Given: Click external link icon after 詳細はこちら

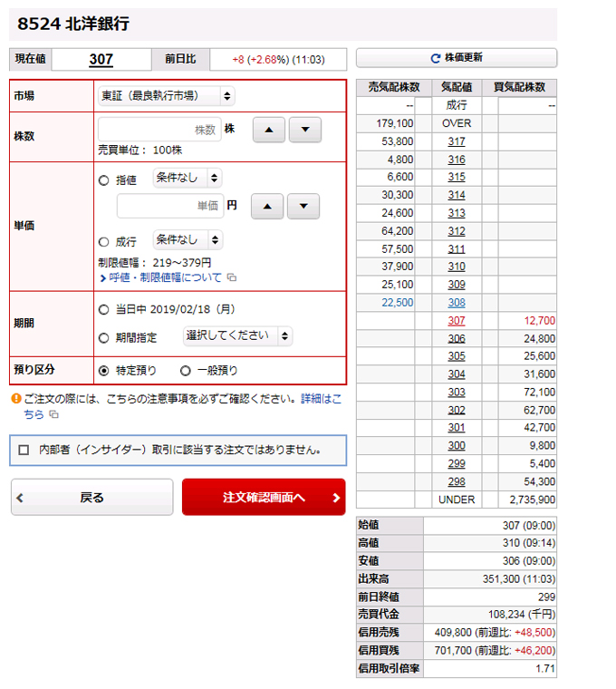Looking at the screenshot, I should pyautogui.click(x=53, y=414).
